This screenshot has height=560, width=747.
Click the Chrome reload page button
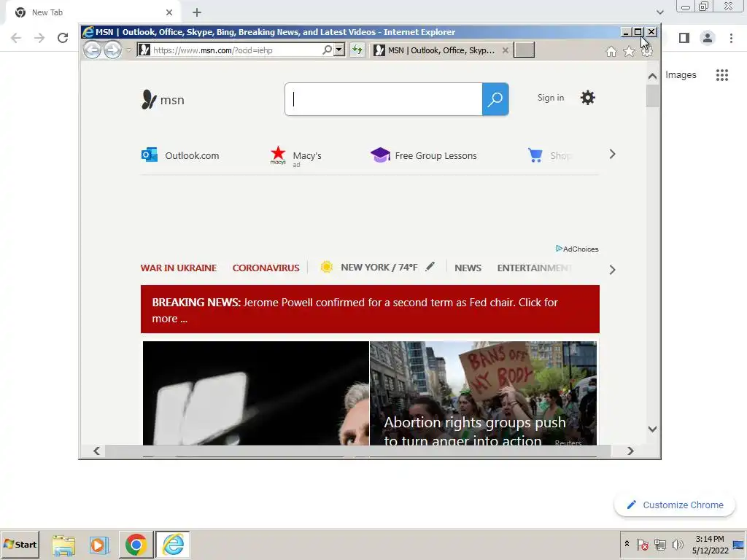(x=63, y=38)
